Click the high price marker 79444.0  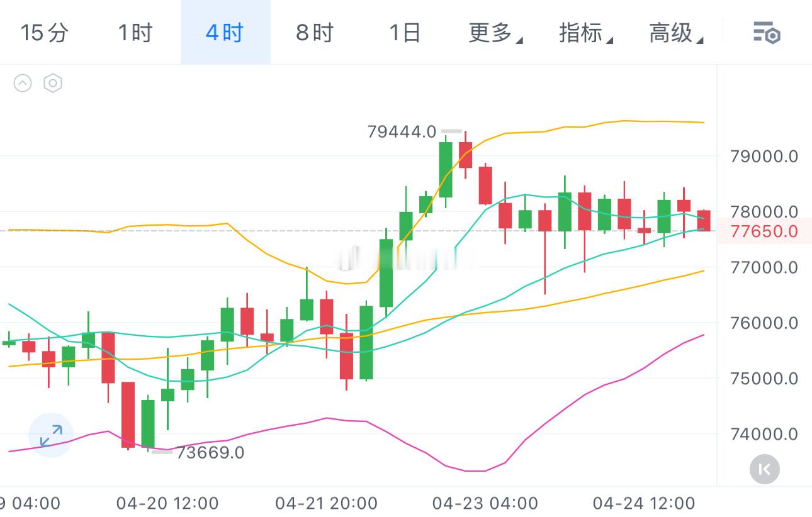pos(403,132)
